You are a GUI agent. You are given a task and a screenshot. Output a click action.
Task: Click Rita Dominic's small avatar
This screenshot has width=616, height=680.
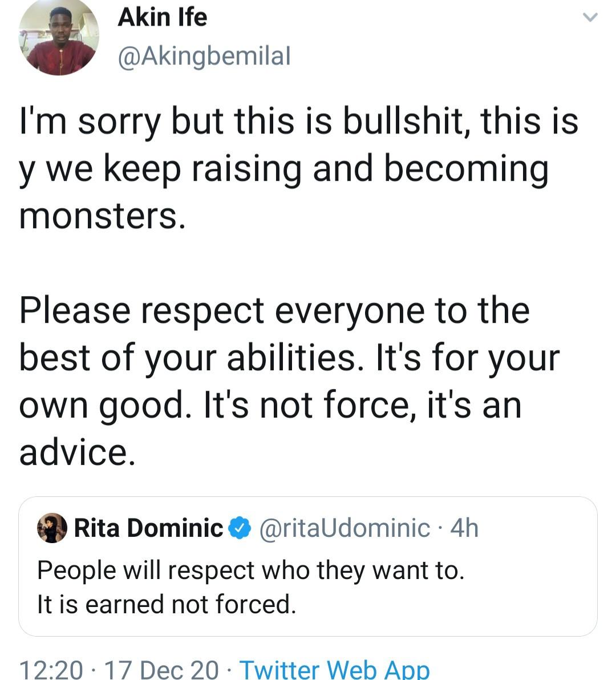click(x=52, y=528)
